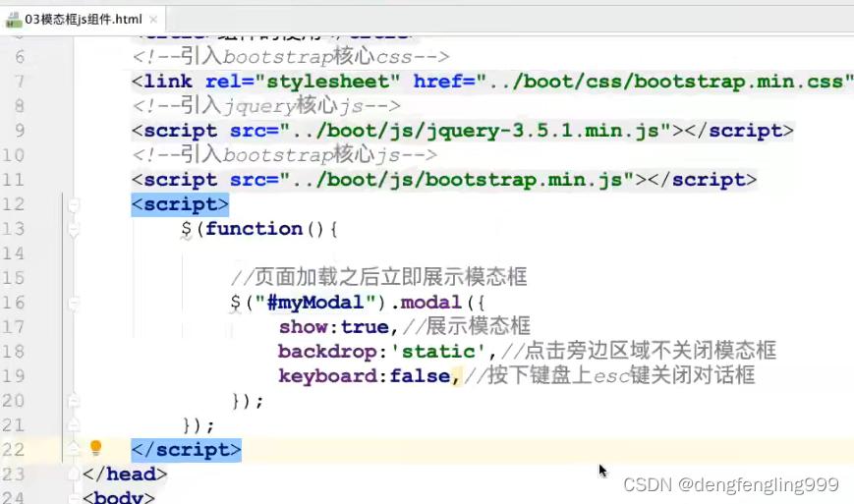
Task: Click the yellow lightbulb quick-fix icon
Action: click(96, 448)
